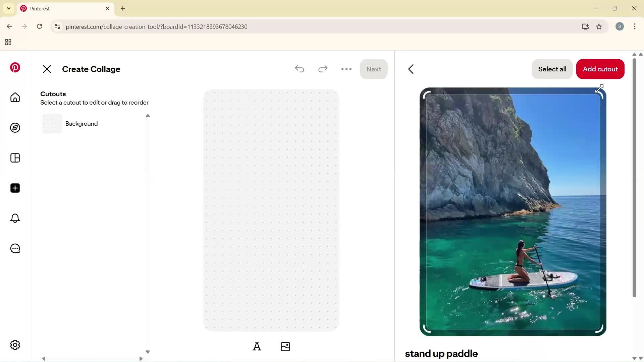Select the Background cutout layer
Image resolution: width=644 pixels, height=362 pixels.
82,124
